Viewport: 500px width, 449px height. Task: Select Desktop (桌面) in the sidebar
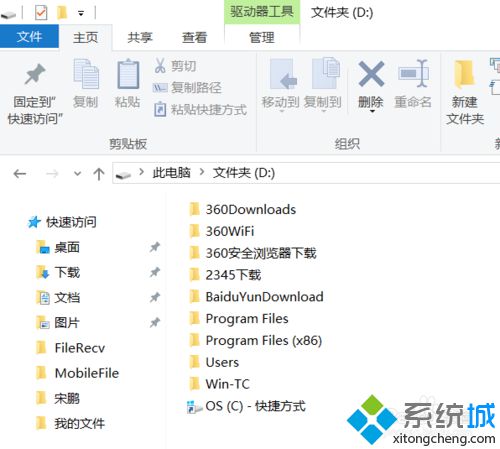coord(58,247)
